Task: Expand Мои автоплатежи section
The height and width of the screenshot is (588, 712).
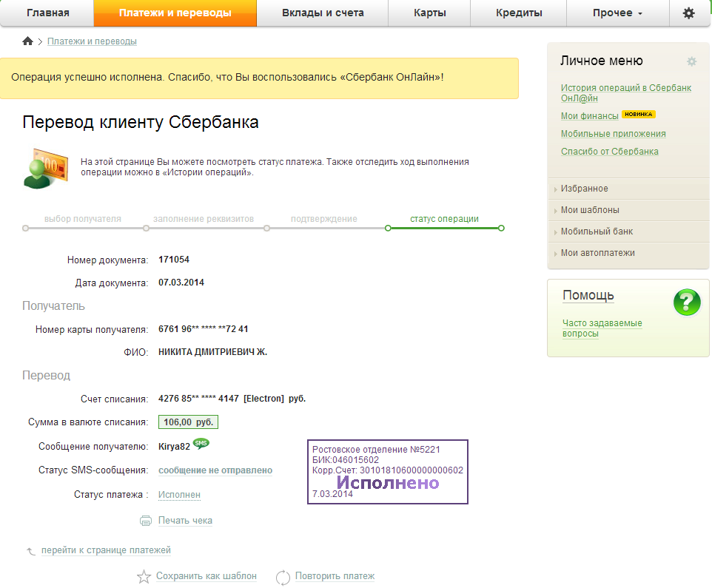Action: pyautogui.click(x=629, y=253)
